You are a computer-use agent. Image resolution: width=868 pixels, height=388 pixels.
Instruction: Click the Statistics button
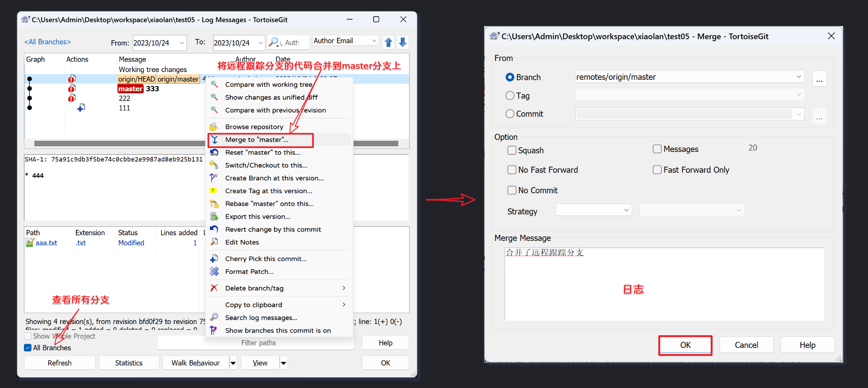[129, 363]
